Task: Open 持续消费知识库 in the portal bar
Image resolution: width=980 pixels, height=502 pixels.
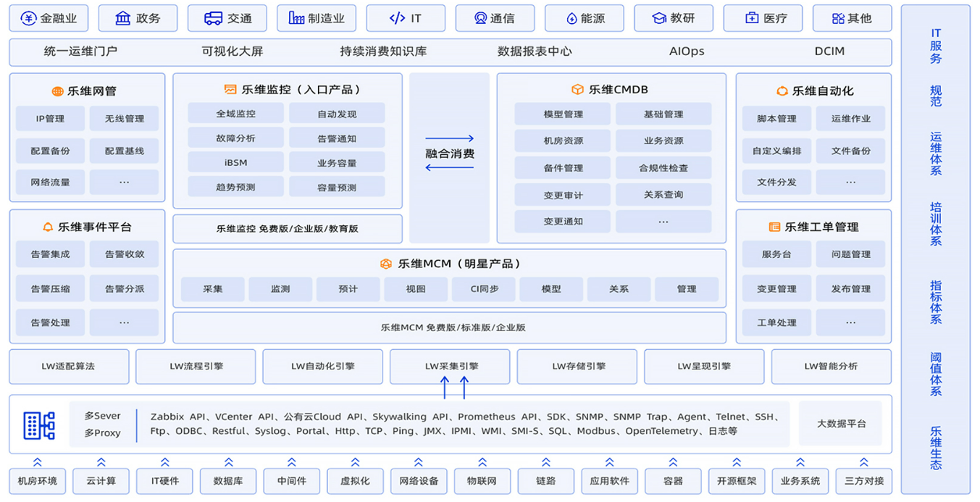Action: click(383, 51)
